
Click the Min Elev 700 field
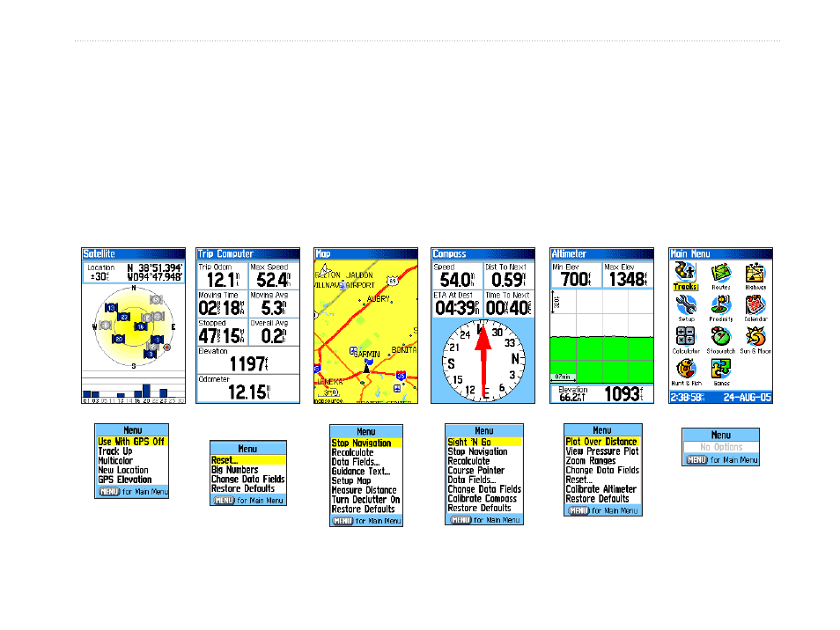[576, 275]
